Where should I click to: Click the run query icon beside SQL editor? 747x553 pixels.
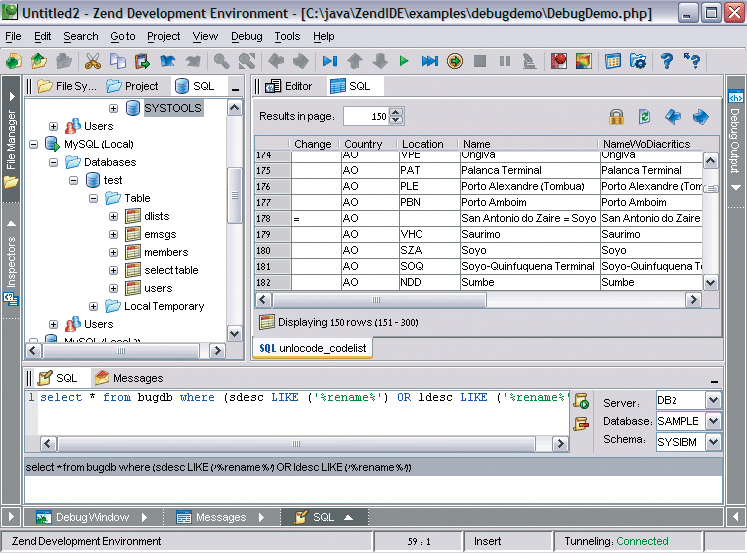click(x=581, y=401)
